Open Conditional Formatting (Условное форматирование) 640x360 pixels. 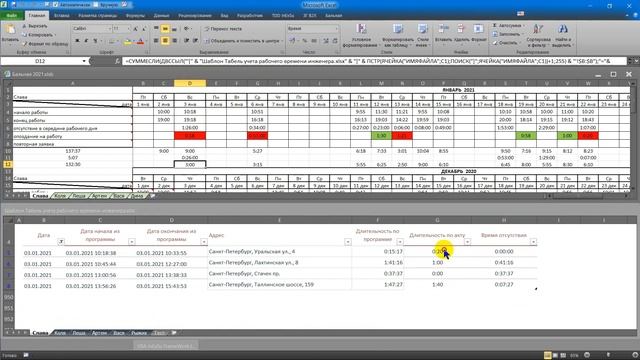point(361,36)
